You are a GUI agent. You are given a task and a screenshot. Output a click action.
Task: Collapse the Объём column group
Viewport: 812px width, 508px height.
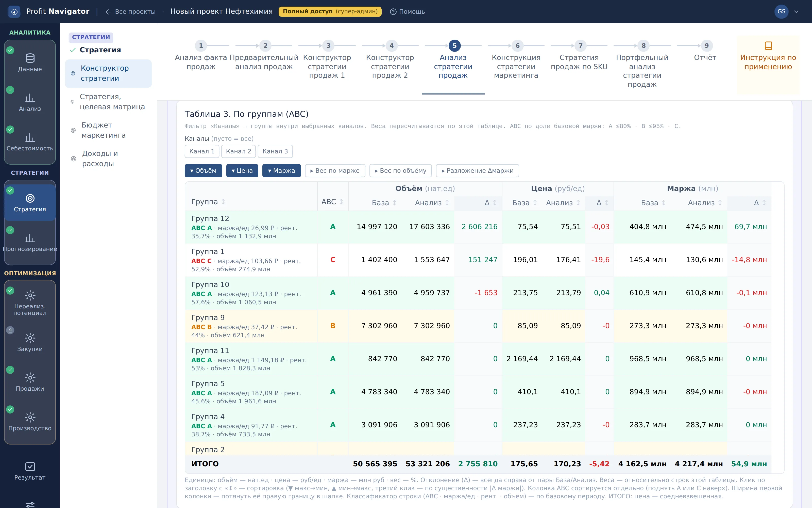click(203, 170)
